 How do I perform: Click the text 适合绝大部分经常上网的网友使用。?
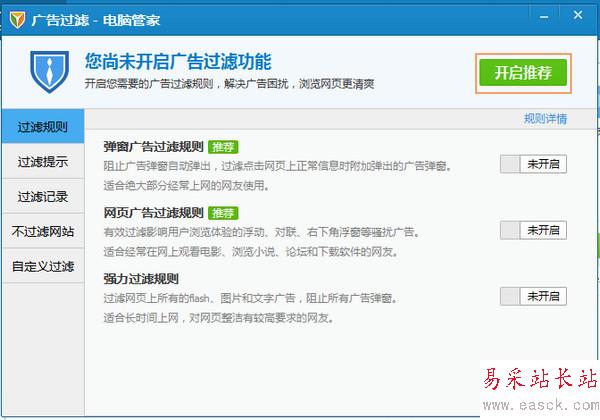click(x=186, y=186)
